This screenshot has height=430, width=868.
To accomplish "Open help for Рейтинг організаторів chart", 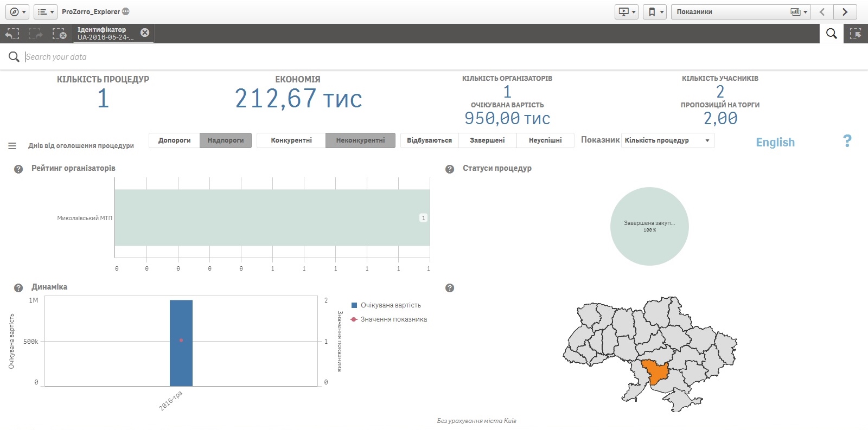I will pos(18,169).
